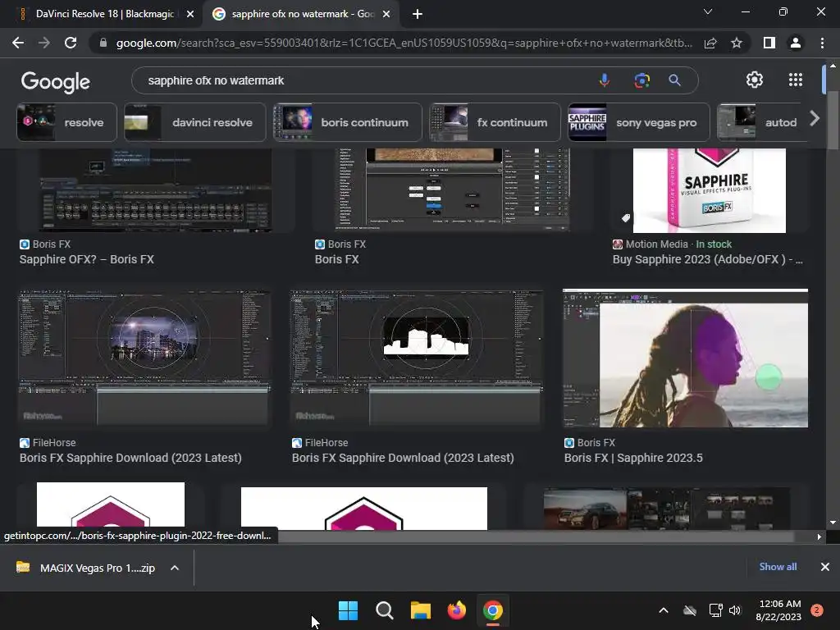Image resolution: width=840 pixels, height=630 pixels.
Task: Open the Chrome profile menu
Action: coord(796,43)
